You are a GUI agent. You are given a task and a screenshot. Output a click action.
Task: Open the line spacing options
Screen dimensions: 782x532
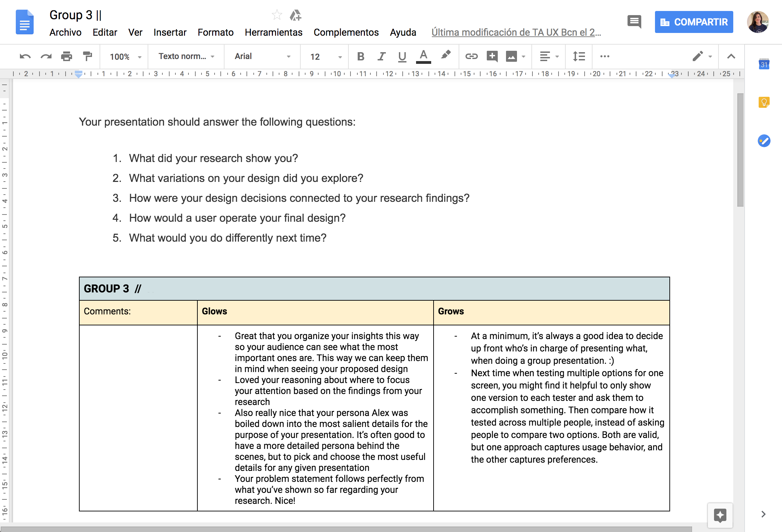(579, 56)
